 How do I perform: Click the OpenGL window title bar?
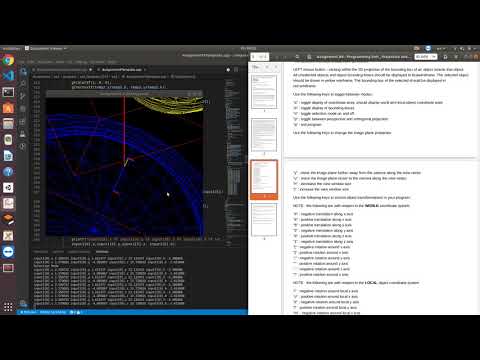click(124, 94)
